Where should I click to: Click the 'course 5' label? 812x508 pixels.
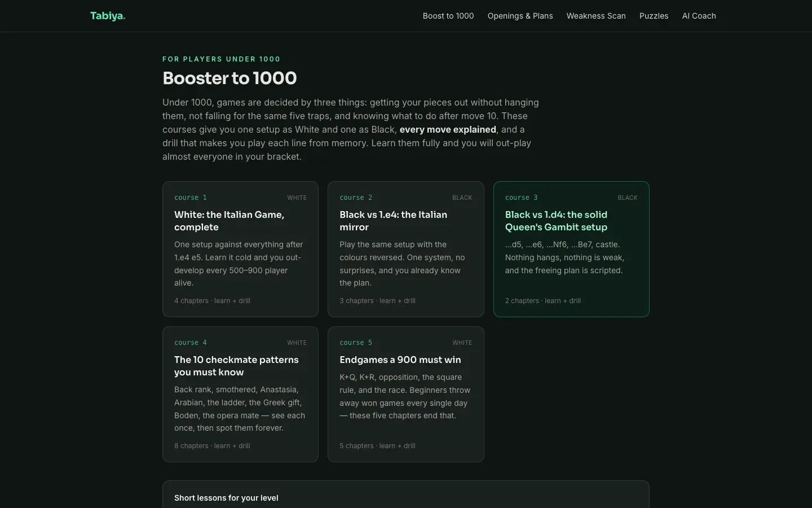point(356,343)
